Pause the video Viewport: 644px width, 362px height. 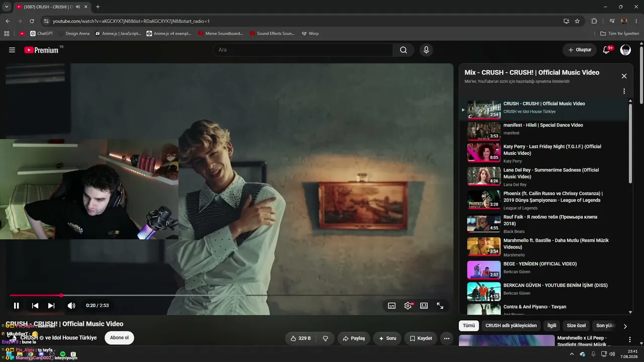coord(17,305)
